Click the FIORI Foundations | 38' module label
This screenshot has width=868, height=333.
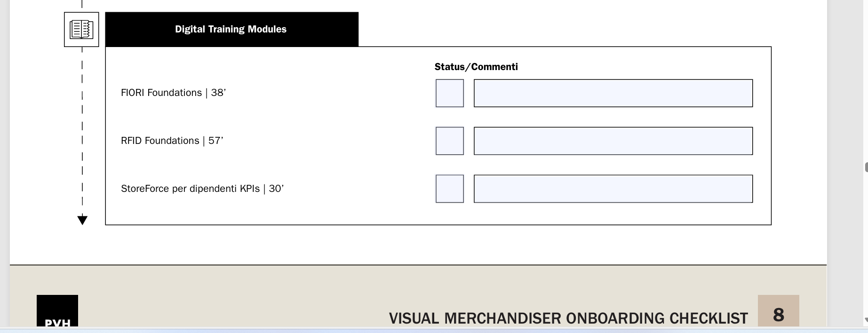(173, 93)
